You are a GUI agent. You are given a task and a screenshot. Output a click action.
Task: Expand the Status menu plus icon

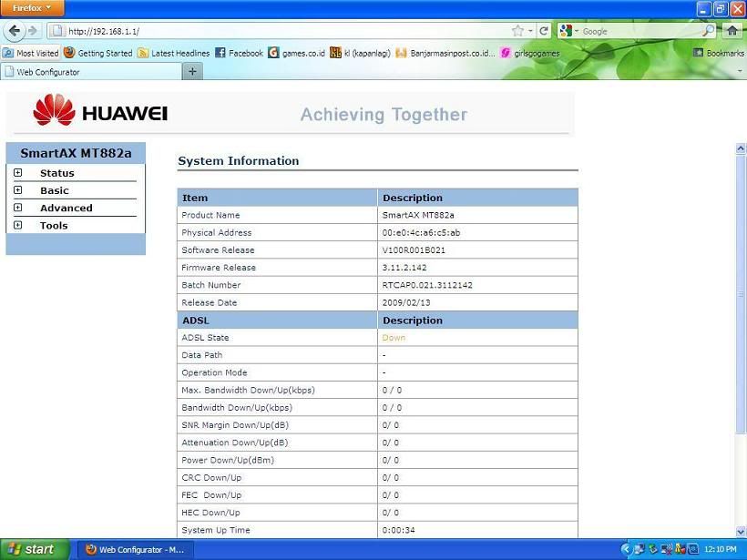17,172
